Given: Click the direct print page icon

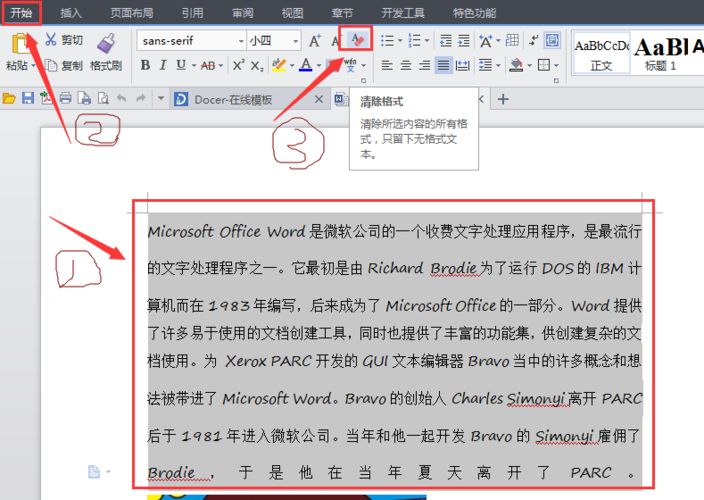Looking at the screenshot, I should 84,98.
